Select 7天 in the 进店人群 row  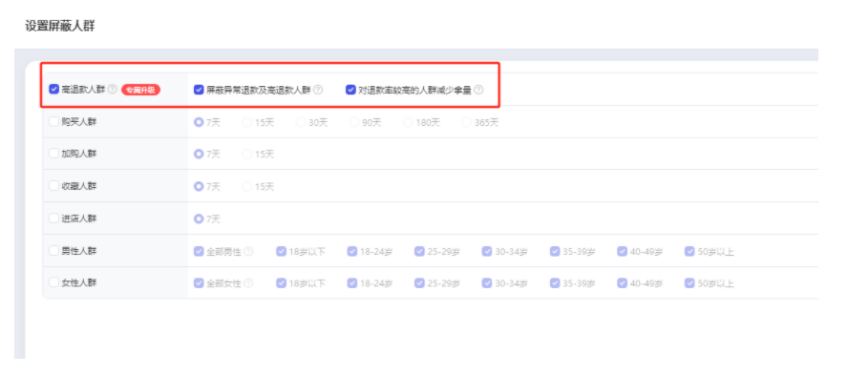click(x=199, y=219)
